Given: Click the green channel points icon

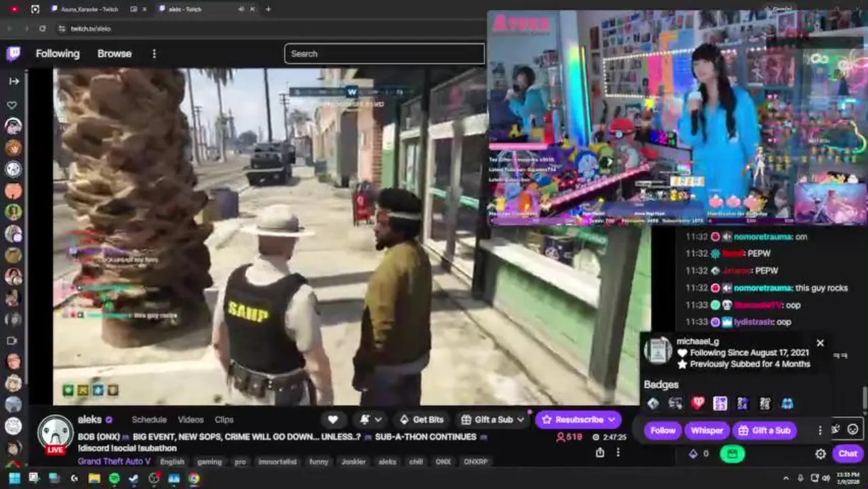Looking at the screenshot, I should [732, 454].
